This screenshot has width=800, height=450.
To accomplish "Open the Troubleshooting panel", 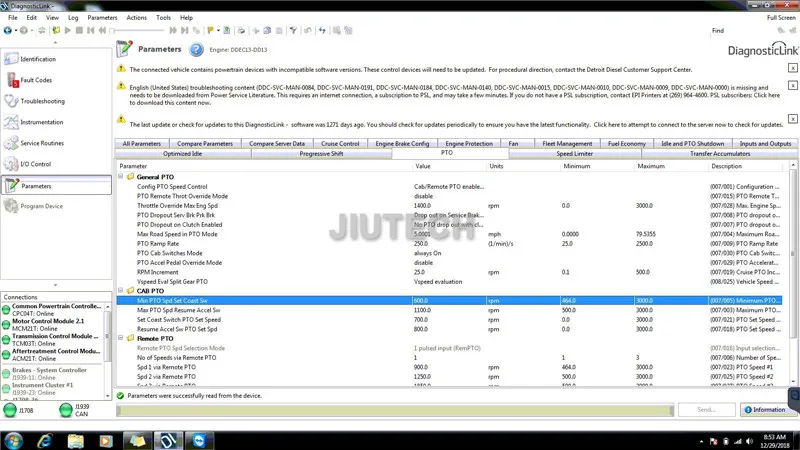I will click(56, 101).
